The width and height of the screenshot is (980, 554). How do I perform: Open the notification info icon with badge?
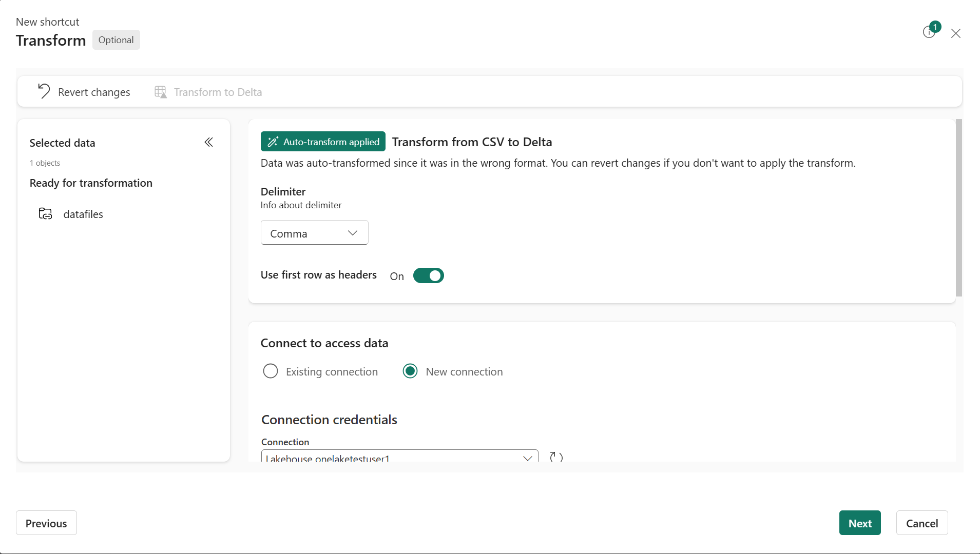tap(929, 32)
